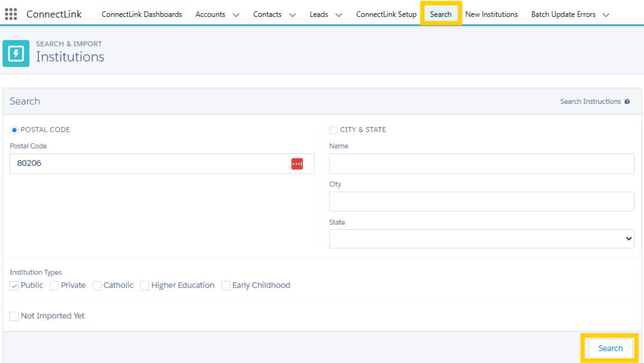Screen dimensions: 644x363
Task: Open the ConnectLink Dashboards tab
Action: click(x=142, y=14)
